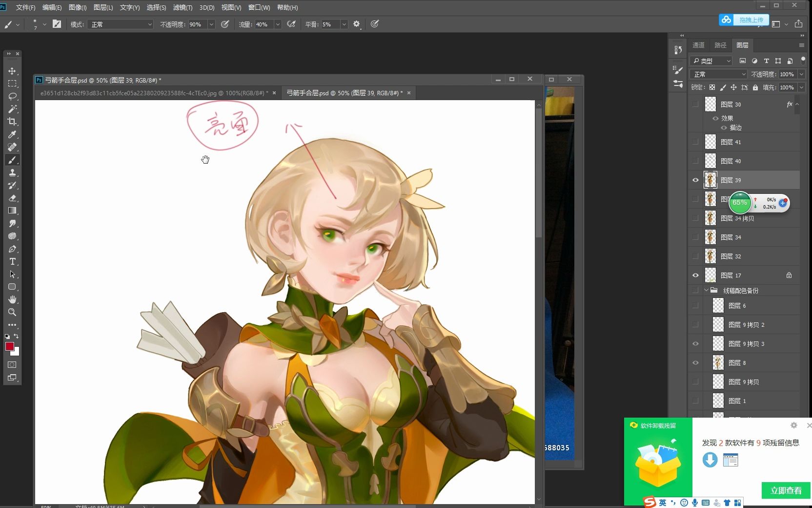Image resolution: width=812 pixels, height=508 pixels.
Task: Switch to the 通道 panel tab
Action: point(698,45)
